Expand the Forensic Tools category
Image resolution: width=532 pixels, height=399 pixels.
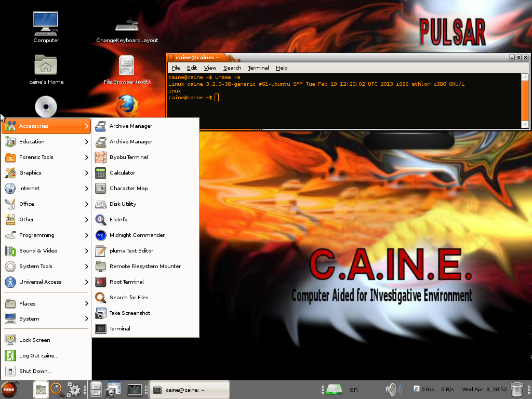[46, 157]
